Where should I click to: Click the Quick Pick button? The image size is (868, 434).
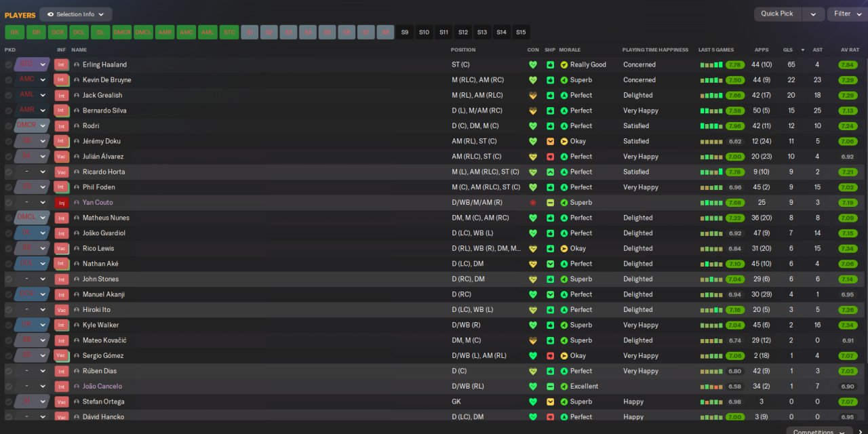click(x=777, y=14)
